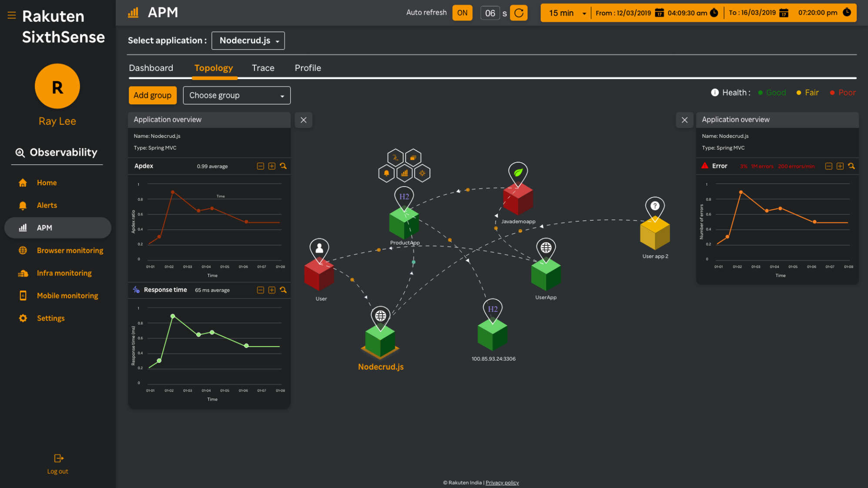Click the seconds input field showing 06
The height and width of the screenshot is (488, 868).
(490, 13)
